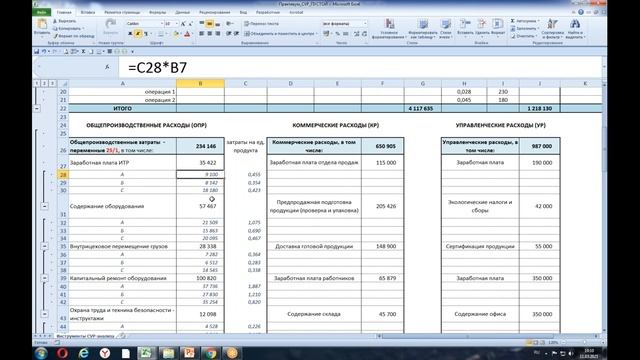Align text left in Alignment group
Screen dimensions: 640x360
[202, 33]
